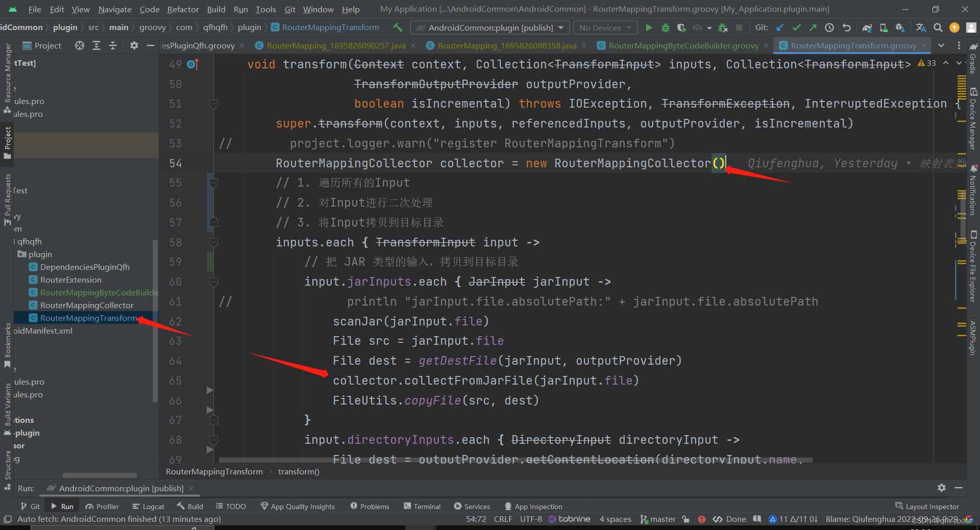
Task: Sync project with Gradle files
Action: [x=867, y=28]
